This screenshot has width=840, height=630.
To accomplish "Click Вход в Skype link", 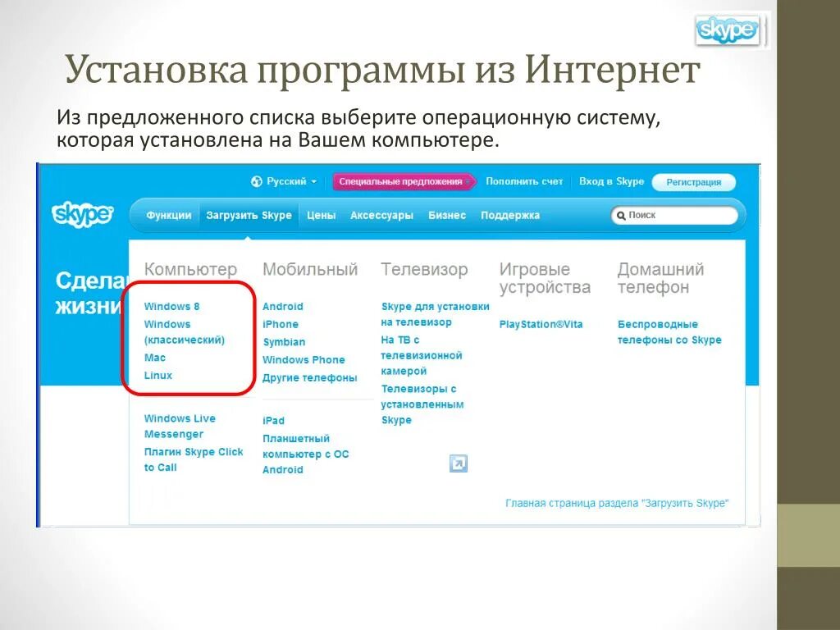I will (611, 181).
